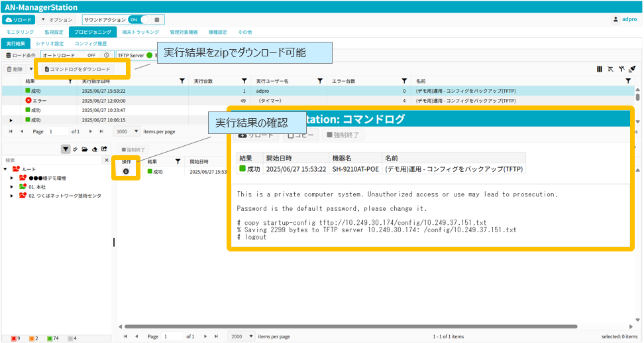Screen dimensions: 644x343
Task: Click the stop square beside the sound toggle
Action: (156, 20)
